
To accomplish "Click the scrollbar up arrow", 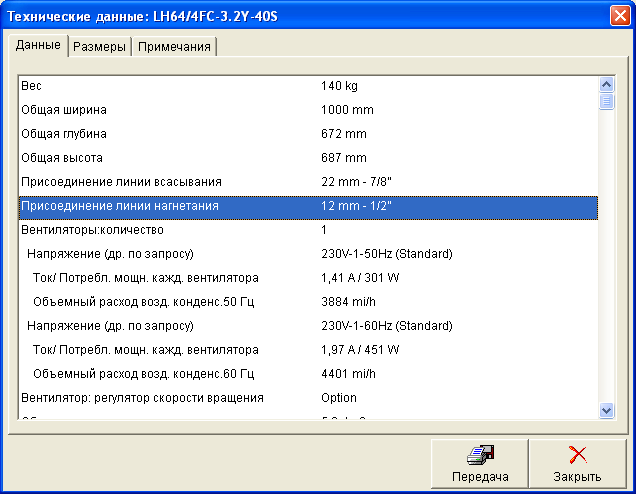I will point(606,84).
